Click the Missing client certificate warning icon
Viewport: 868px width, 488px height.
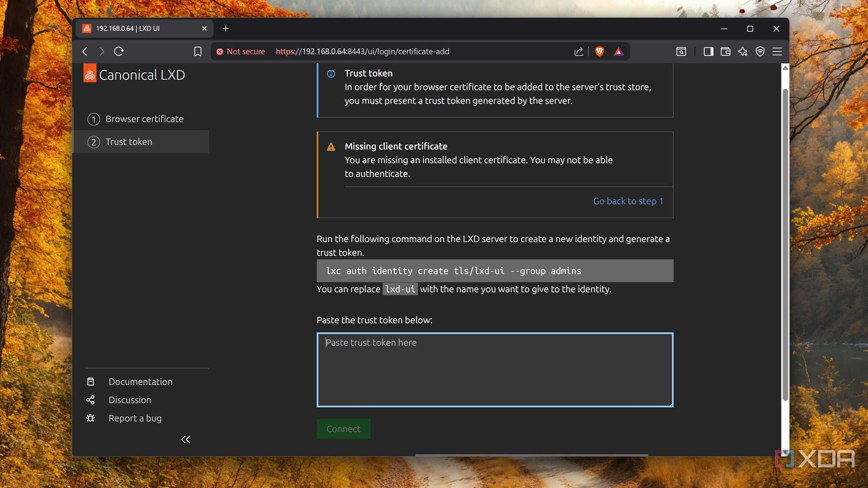[331, 147]
